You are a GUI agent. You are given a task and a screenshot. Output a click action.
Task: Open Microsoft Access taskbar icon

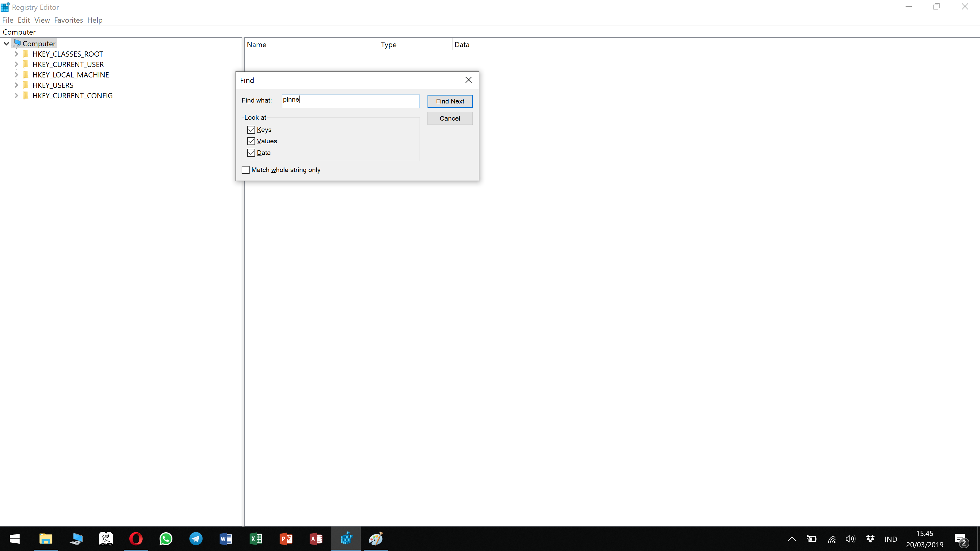(x=316, y=538)
